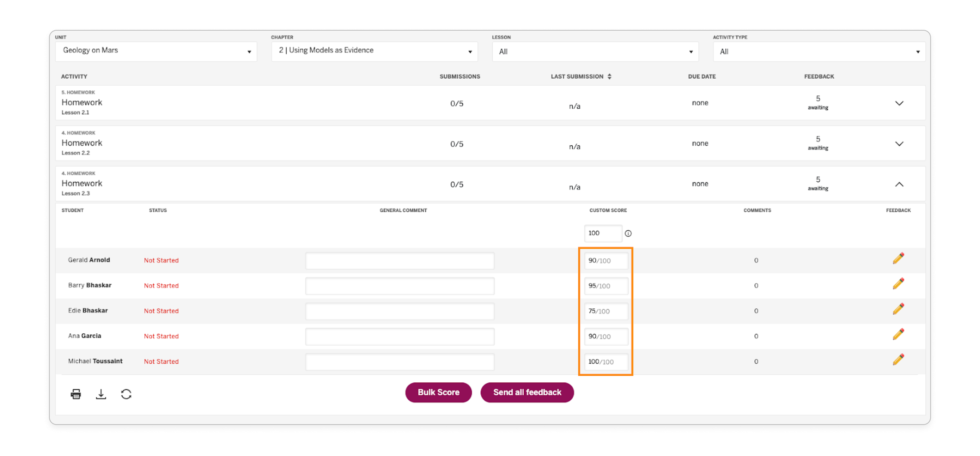Click the print icon below the student table
The height and width of the screenshot is (456, 980).
tap(75, 394)
